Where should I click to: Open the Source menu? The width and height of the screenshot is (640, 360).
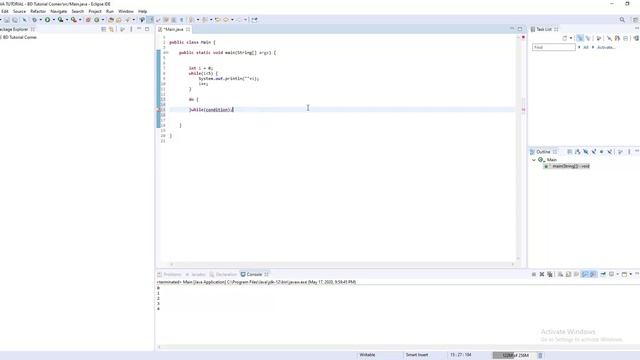(x=19, y=11)
